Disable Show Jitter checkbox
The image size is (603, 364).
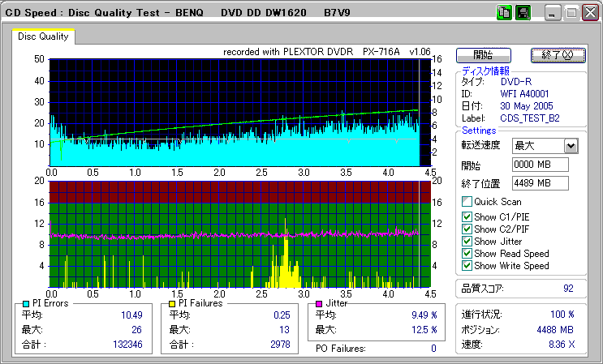[x=467, y=241]
